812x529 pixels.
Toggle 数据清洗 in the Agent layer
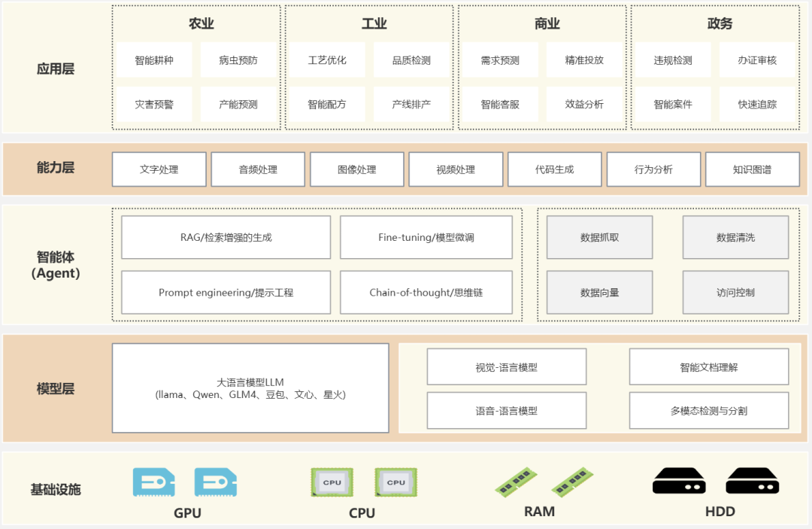(x=737, y=237)
